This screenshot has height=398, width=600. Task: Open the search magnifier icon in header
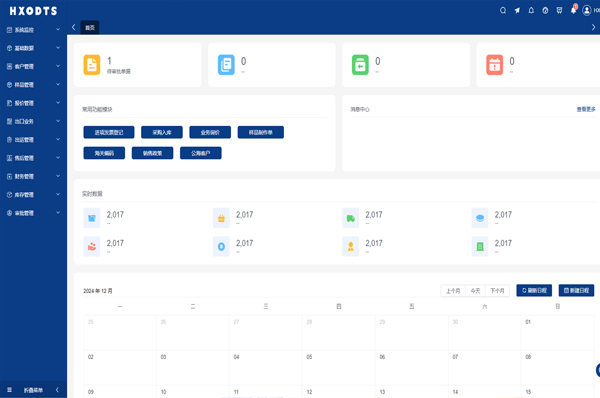[x=503, y=10]
